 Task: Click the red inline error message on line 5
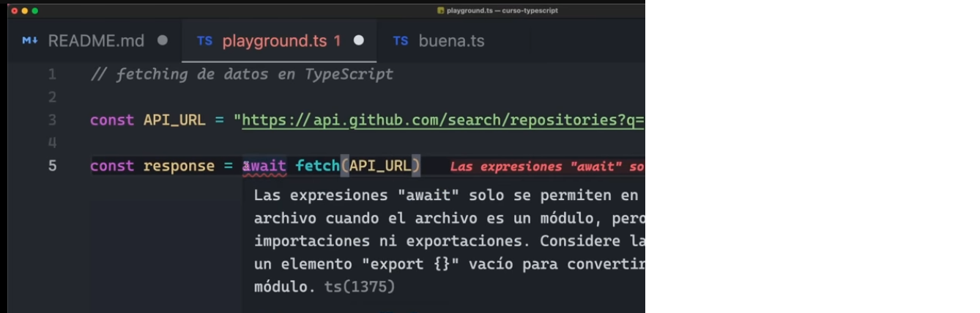pos(546,167)
